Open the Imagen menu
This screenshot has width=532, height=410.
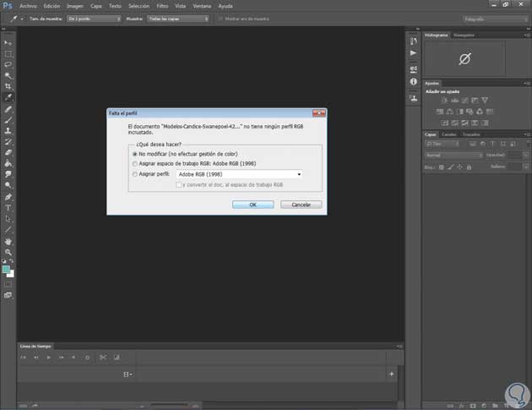coord(75,6)
